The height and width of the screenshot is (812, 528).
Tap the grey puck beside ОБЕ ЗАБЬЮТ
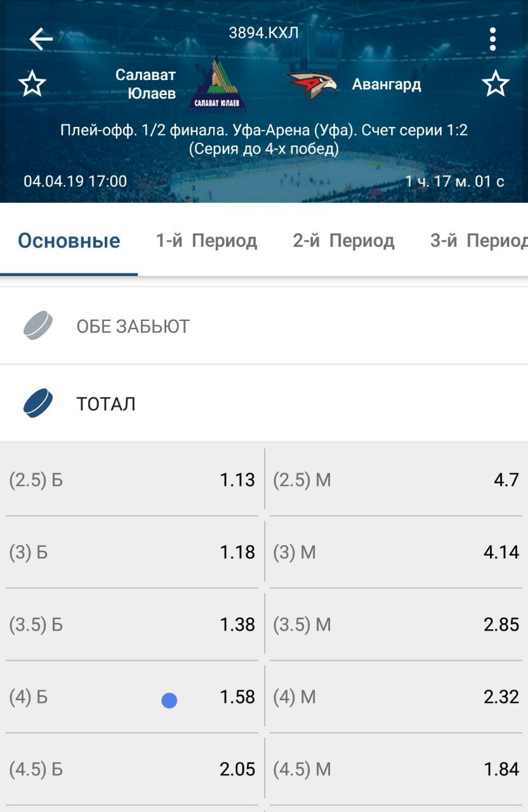(x=38, y=326)
